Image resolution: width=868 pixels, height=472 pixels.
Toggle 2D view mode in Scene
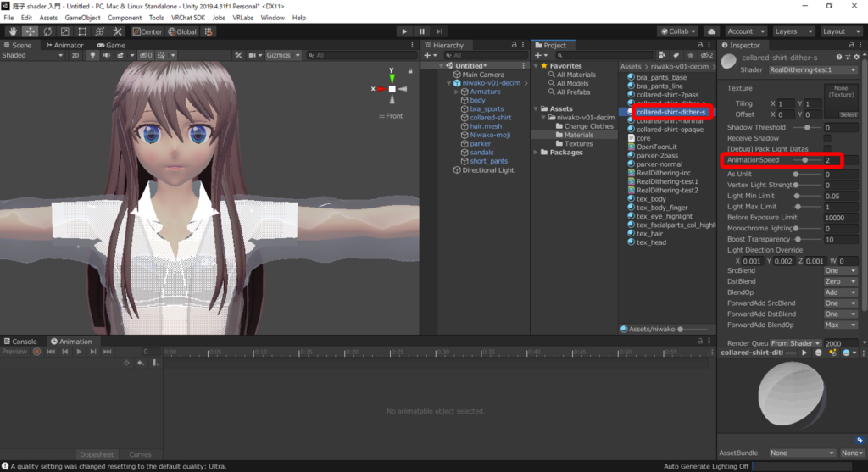coord(75,55)
